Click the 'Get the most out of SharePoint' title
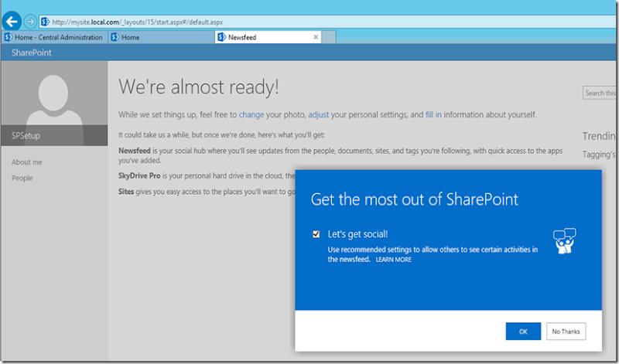The image size is (619, 364). pyautogui.click(x=415, y=199)
